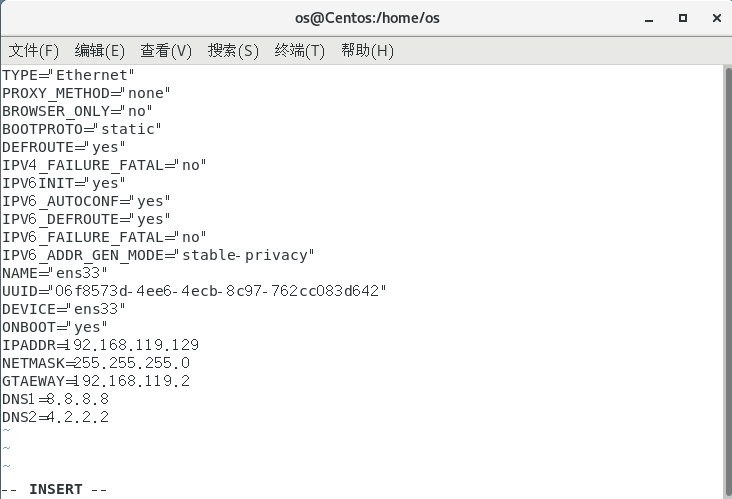Click the NETMASK=255.255.255.0 line

96,363
